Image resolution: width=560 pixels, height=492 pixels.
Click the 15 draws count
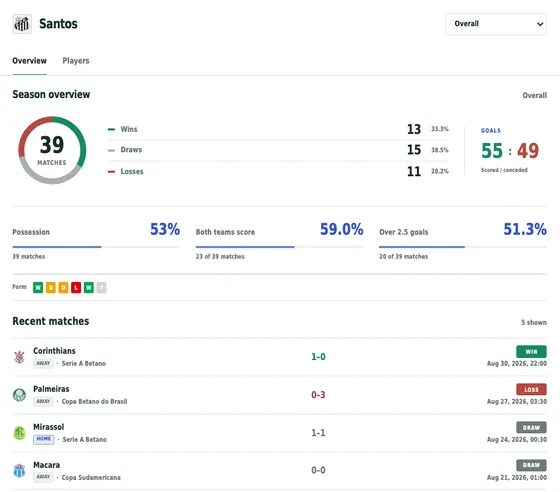414,150
